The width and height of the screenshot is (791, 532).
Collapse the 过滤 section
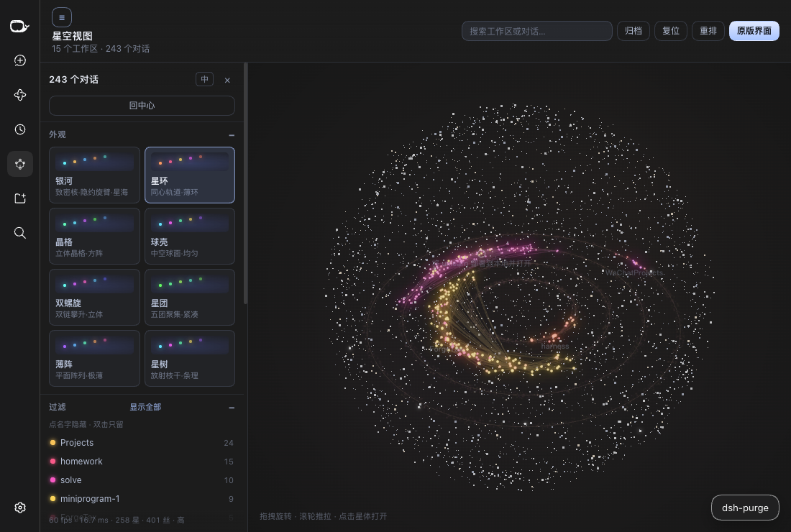[x=232, y=408]
